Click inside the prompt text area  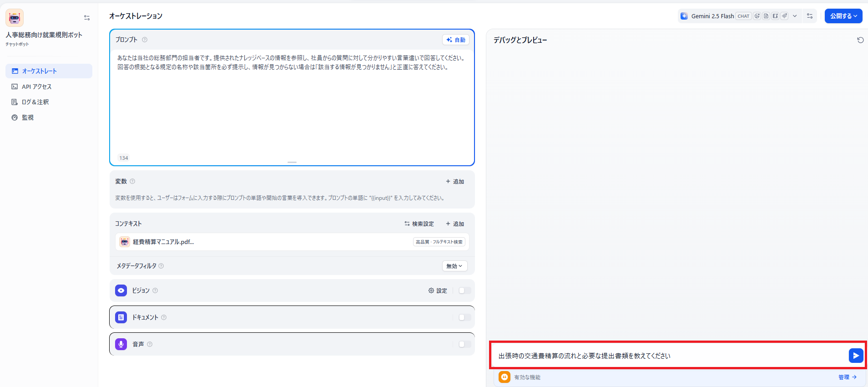coord(292,100)
